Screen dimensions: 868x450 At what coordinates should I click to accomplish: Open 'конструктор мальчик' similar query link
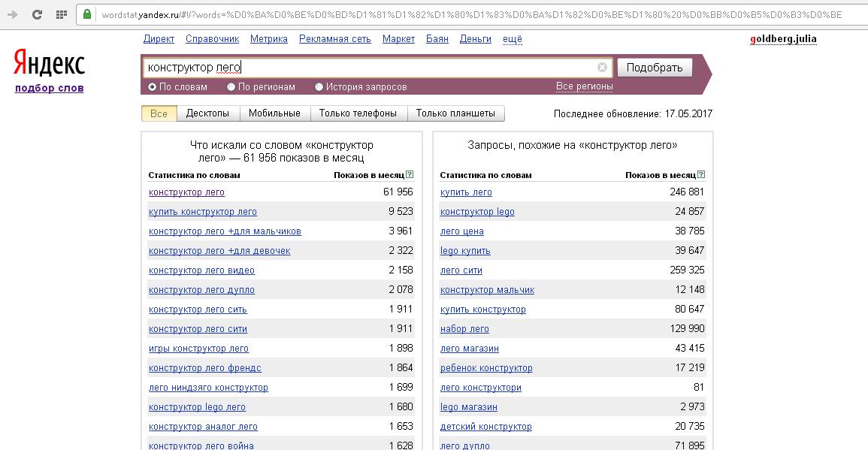487,289
